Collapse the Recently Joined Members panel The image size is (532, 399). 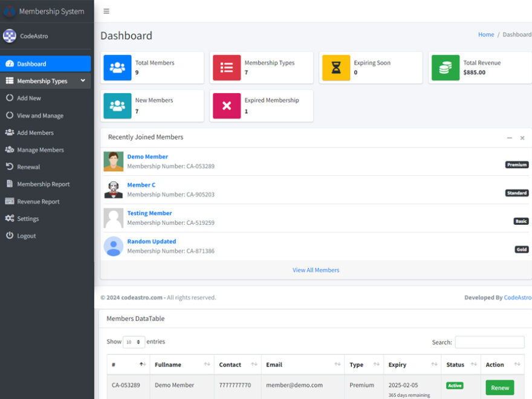tap(509, 138)
